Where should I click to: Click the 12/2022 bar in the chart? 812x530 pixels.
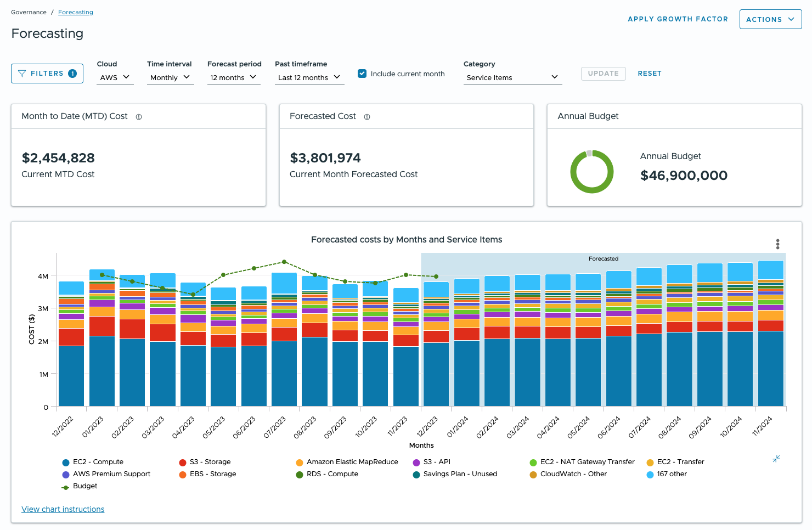pyautogui.click(x=71, y=344)
